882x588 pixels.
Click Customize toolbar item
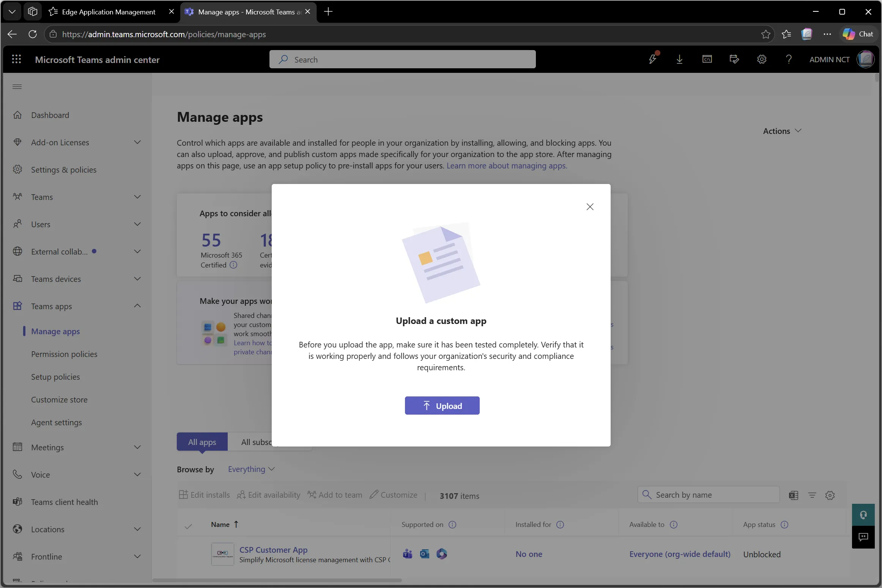tap(393, 495)
